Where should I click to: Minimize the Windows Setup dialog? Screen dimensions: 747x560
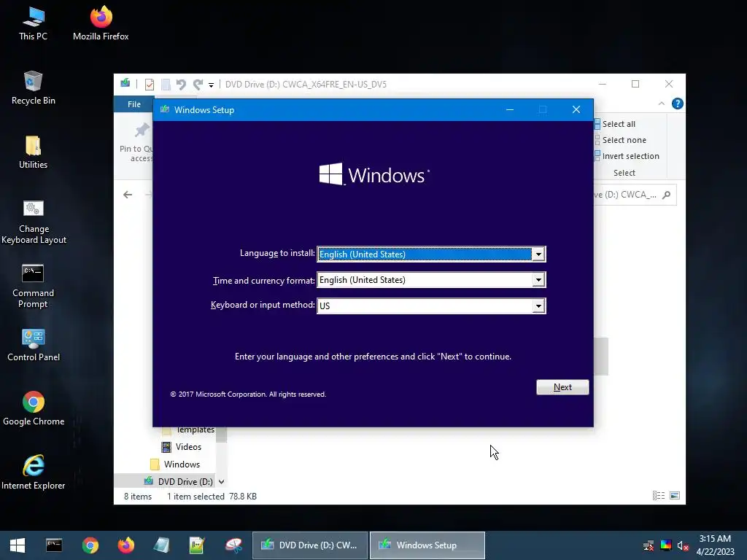(x=510, y=110)
